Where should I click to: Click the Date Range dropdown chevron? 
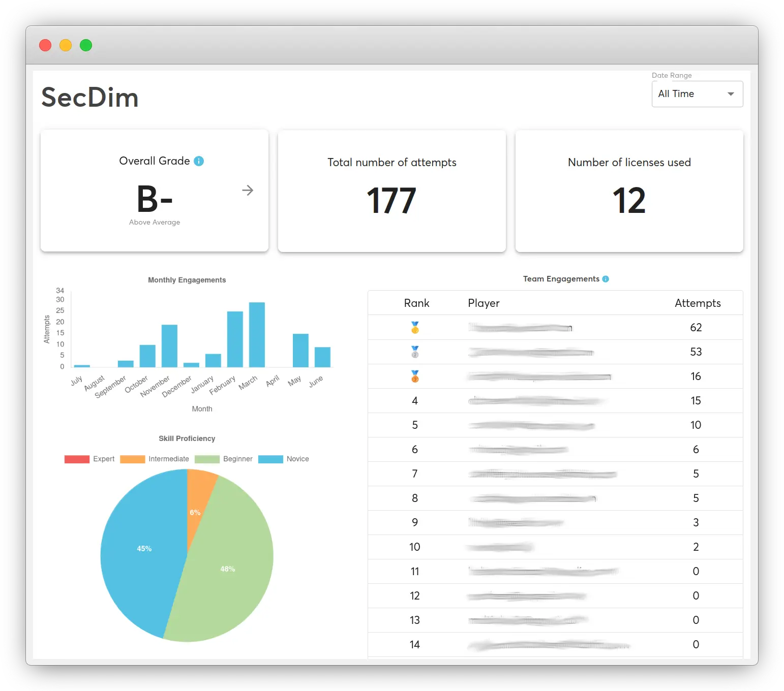[x=731, y=93]
